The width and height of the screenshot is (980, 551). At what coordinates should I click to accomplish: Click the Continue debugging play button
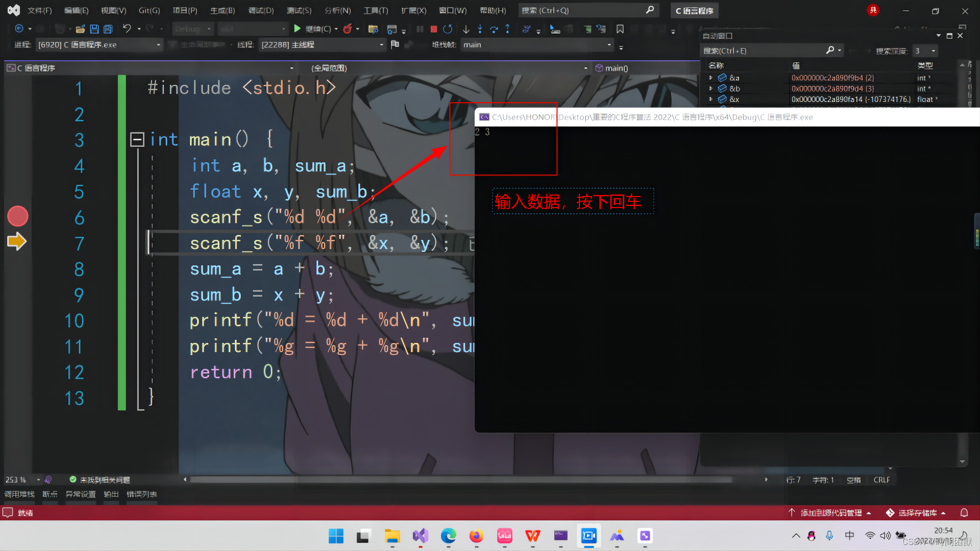(298, 29)
